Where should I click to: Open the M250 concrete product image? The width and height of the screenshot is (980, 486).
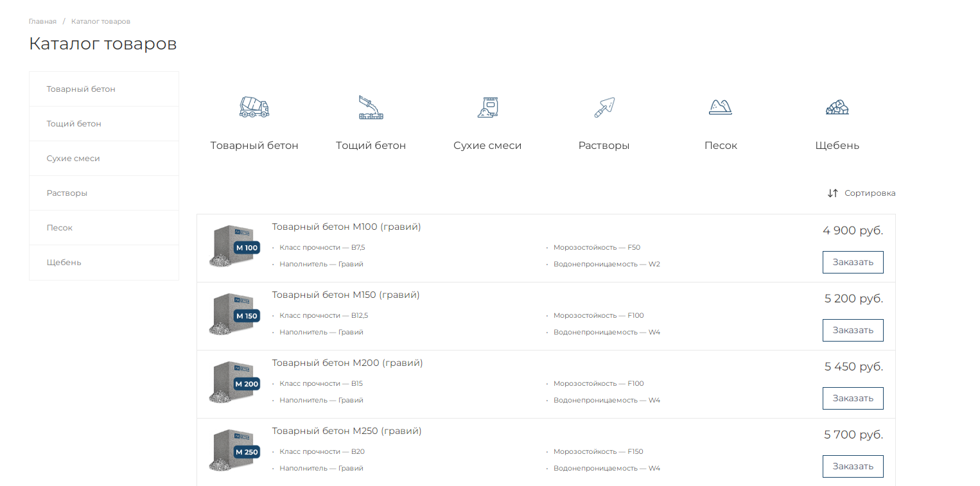pos(234,451)
